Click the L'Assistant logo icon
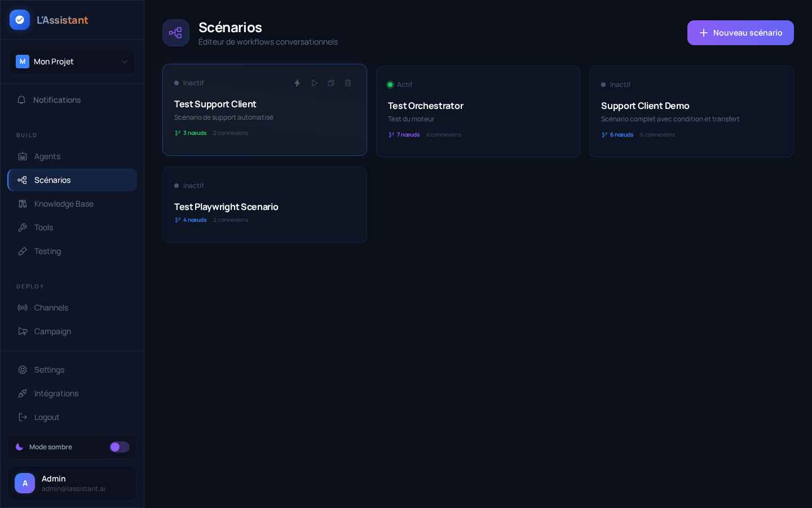The width and height of the screenshot is (812, 508). tap(20, 20)
